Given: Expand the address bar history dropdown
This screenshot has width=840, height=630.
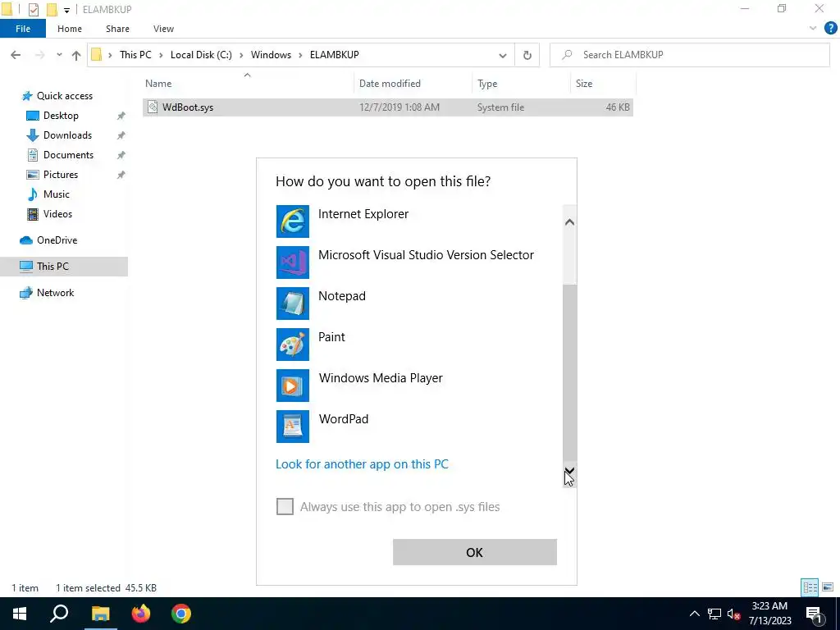Looking at the screenshot, I should pos(503,55).
